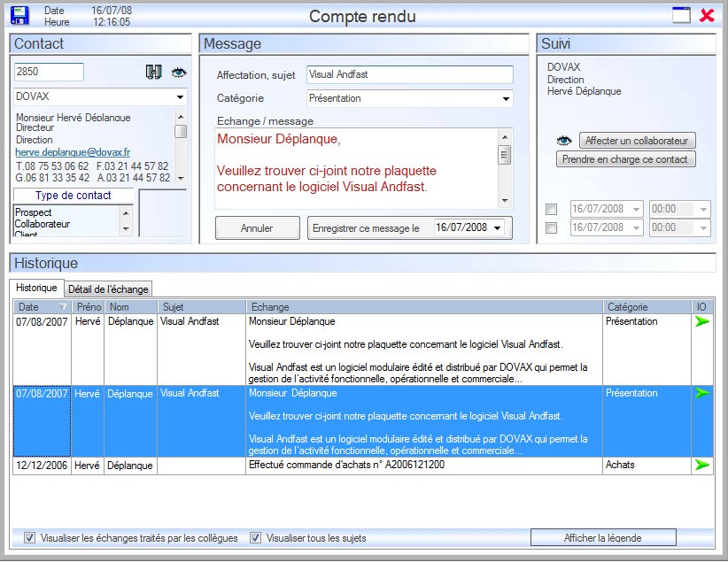Close the Compte rendu window with red X

[707, 15]
